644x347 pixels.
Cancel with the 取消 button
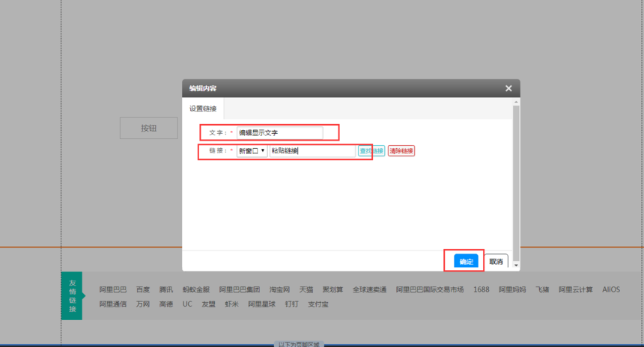click(x=496, y=261)
